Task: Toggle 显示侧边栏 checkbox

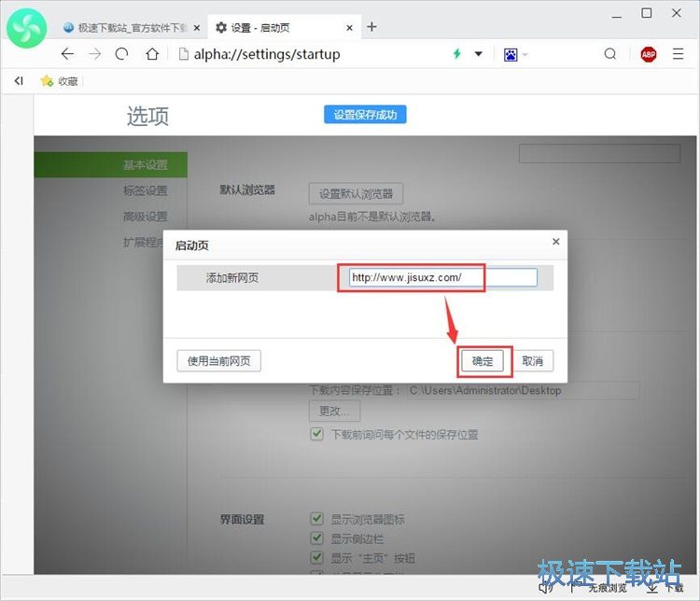Action: pyautogui.click(x=316, y=538)
